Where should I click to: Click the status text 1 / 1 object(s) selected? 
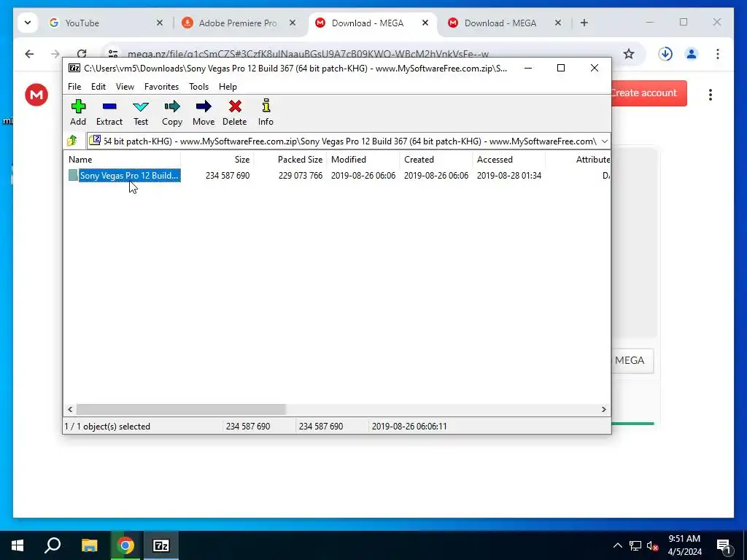107,426
